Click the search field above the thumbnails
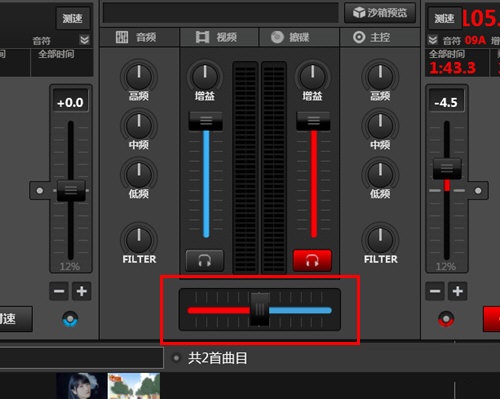The height and width of the screenshot is (399, 500). pos(81,358)
